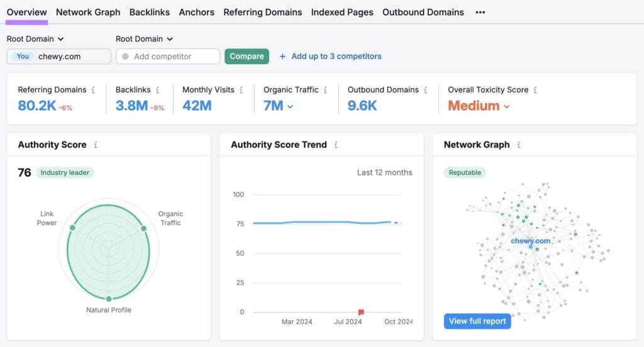This screenshot has width=644, height=347.
Task: Expand the Organic Traffic 7M dropdown
Action: coord(290,106)
